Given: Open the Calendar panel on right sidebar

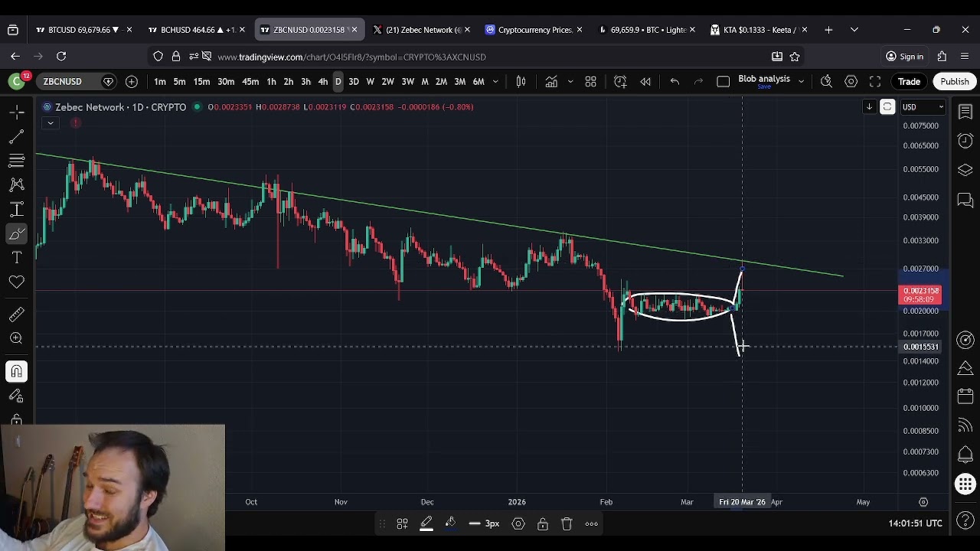Looking at the screenshot, I should [965, 396].
